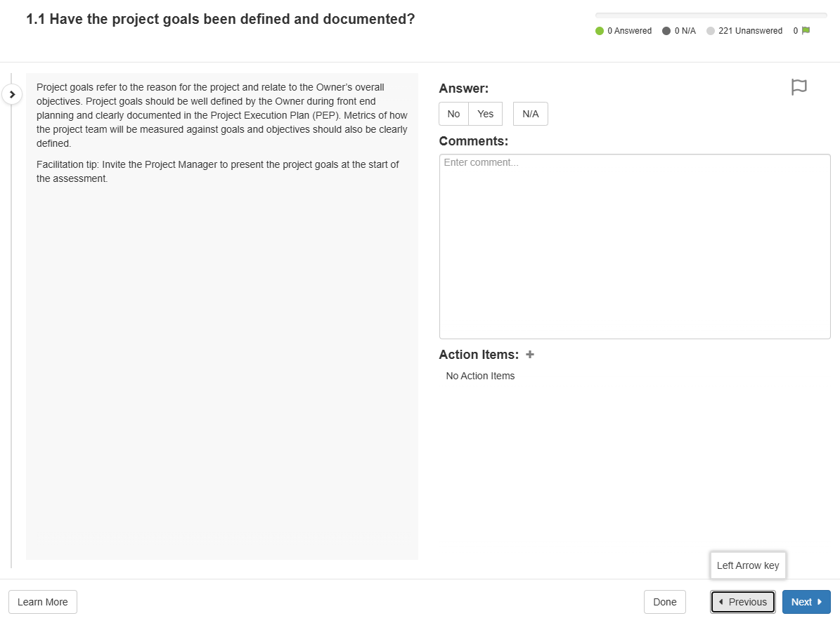Viewport: 840px width, 623px height.
Task: Click the dark gray N/A status dot
Action: pos(666,31)
